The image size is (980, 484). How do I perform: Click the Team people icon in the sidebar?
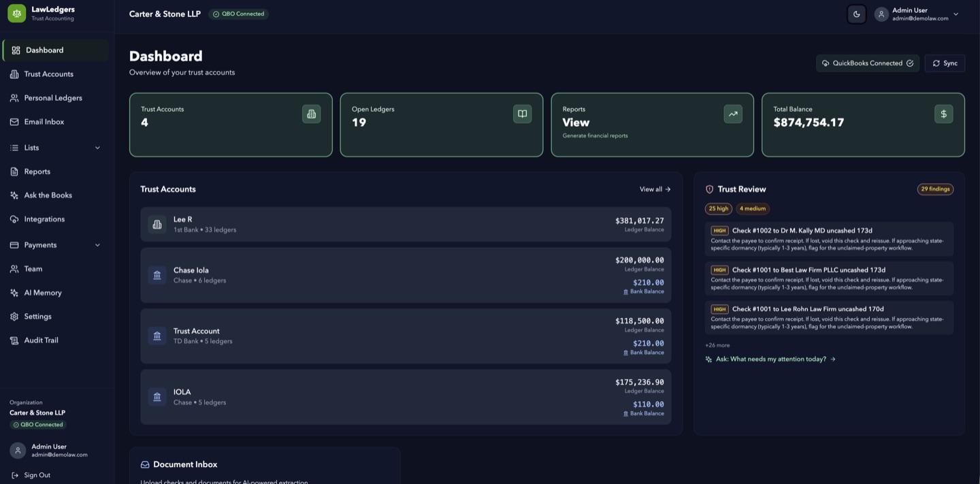point(14,269)
